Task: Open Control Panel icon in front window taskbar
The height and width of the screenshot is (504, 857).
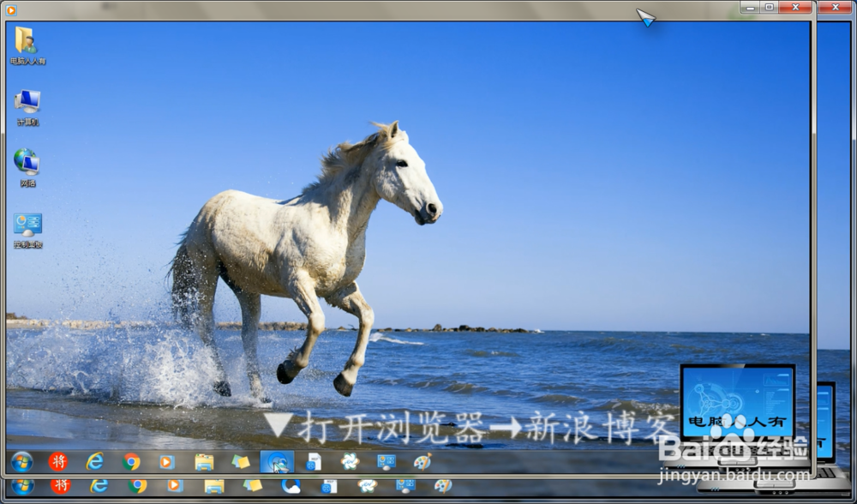Action: point(387,463)
